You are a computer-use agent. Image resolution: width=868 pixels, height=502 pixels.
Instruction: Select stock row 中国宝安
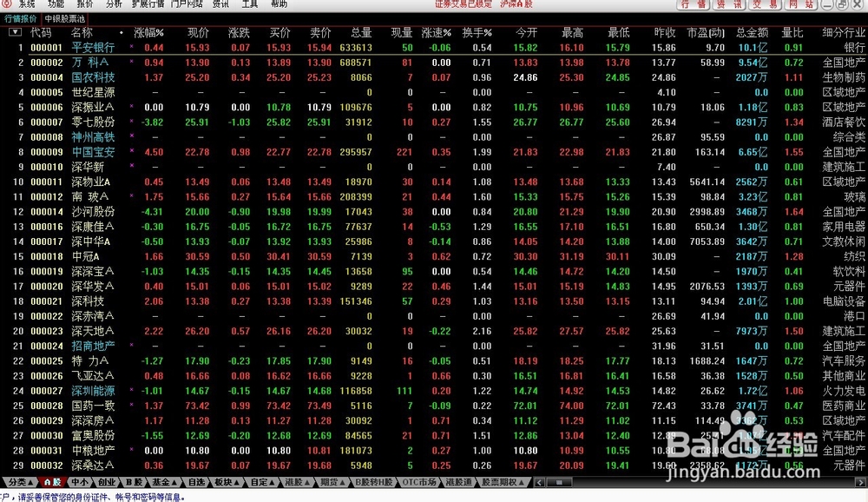tap(434, 152)
